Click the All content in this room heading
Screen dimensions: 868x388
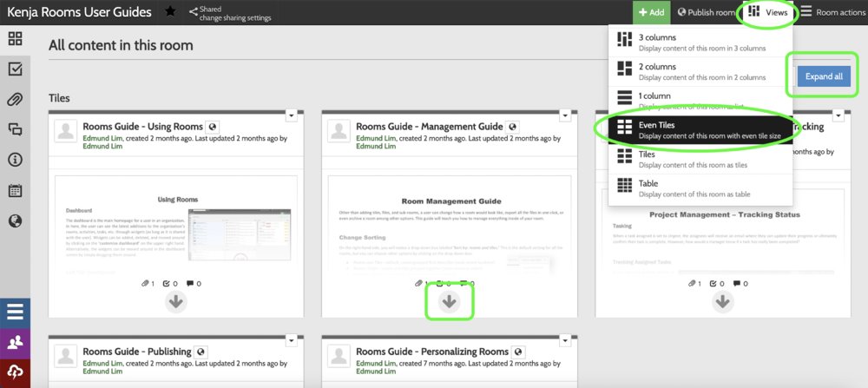tap(121, 45)
